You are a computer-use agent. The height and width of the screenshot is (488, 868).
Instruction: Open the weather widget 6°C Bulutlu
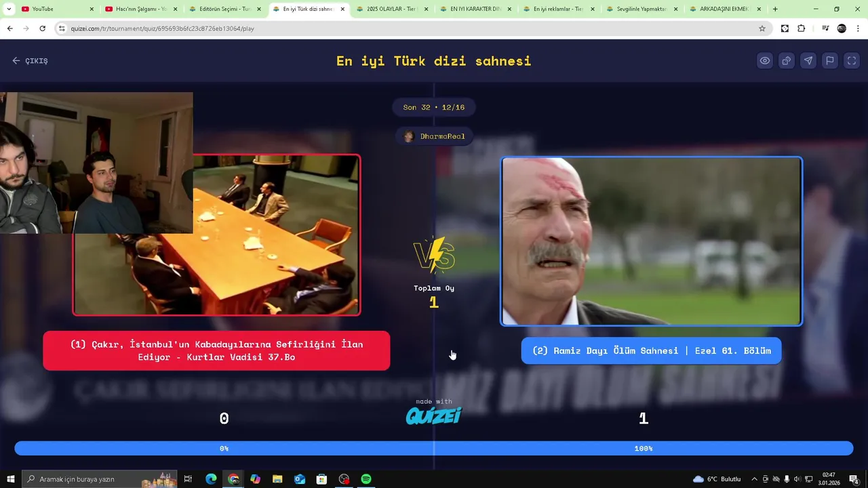(x=717, y=479)
